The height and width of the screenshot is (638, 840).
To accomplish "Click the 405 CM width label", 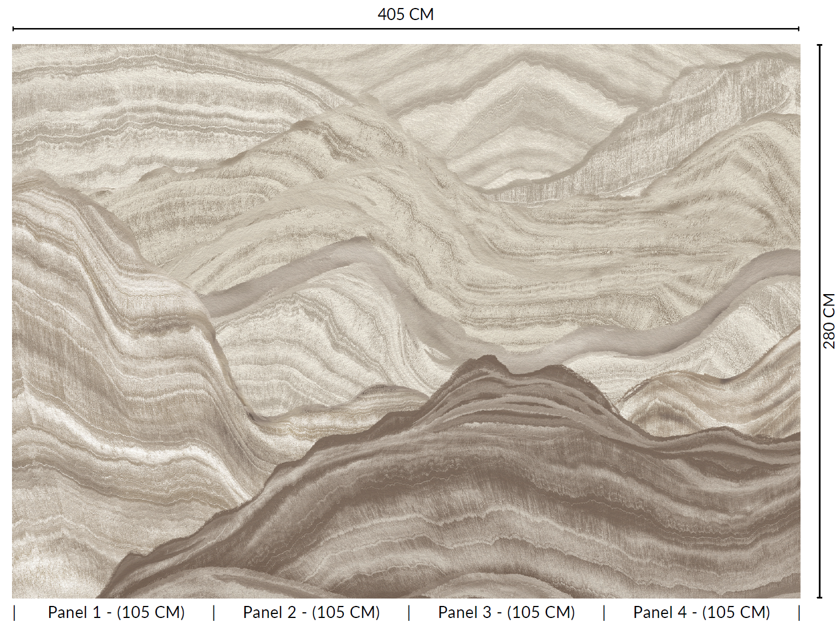I will [405, 14].
